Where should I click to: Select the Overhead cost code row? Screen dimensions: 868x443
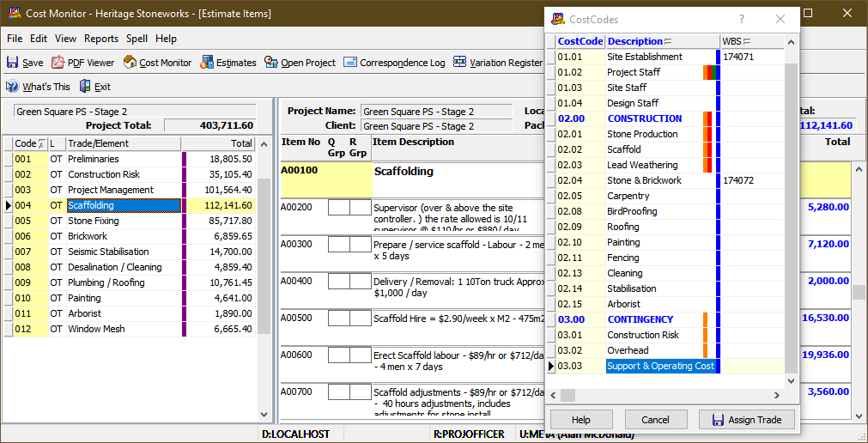coord(665,350)
